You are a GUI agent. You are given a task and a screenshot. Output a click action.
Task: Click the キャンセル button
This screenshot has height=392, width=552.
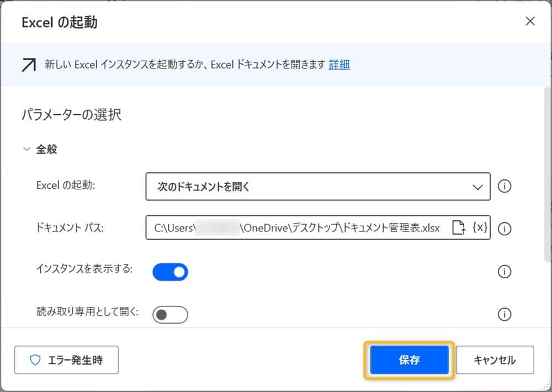(x=495, y=359)
